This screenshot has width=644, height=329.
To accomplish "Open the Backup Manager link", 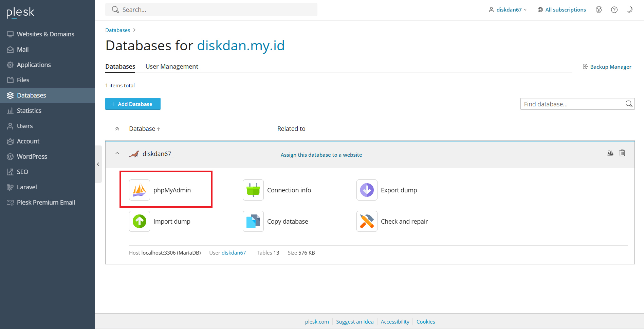I will coord(610,67).
